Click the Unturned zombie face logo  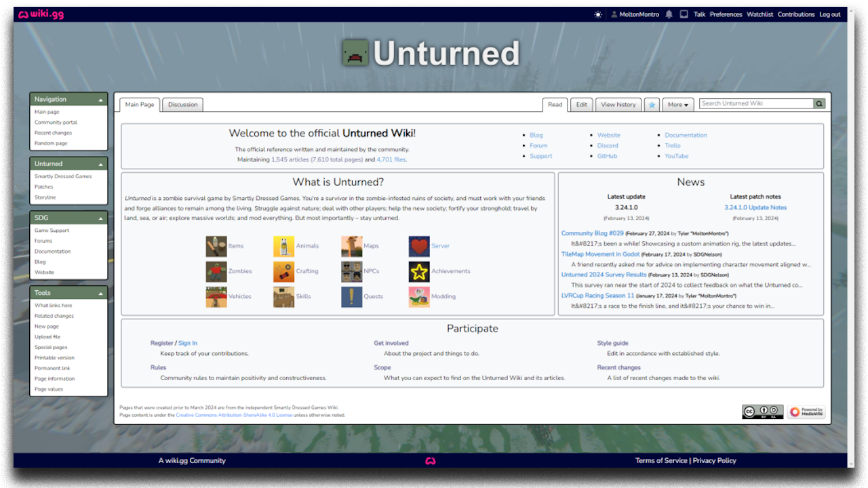point(355,53)
